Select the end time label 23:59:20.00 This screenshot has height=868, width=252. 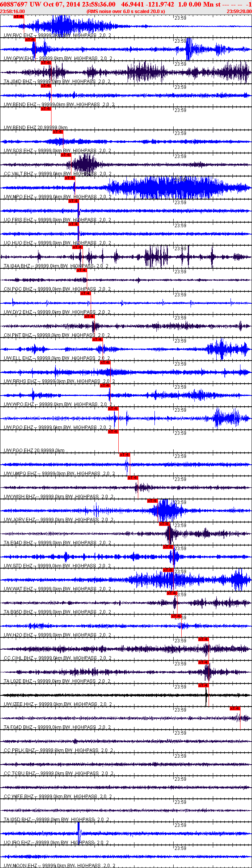point(239,12)
